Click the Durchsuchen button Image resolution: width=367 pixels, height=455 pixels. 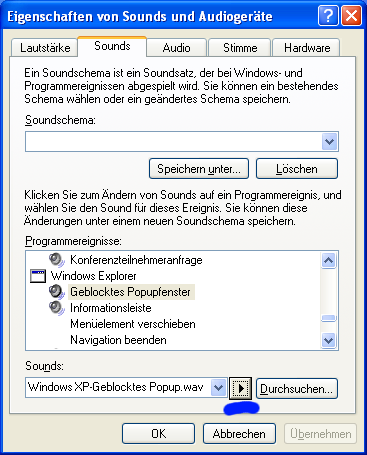297,388
